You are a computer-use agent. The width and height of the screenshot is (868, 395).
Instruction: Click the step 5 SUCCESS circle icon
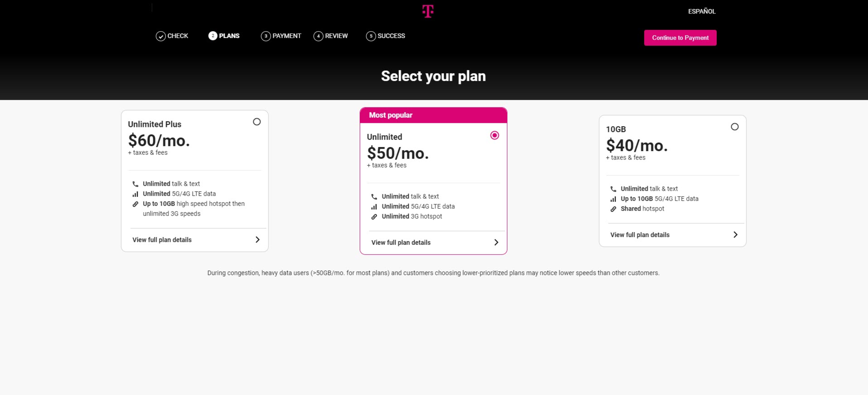tap(371, 36)
